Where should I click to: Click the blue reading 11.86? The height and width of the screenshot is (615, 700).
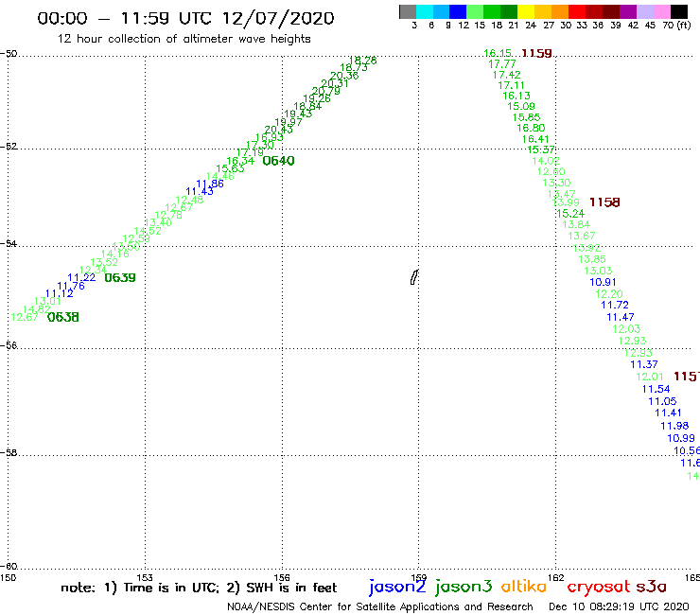[x=210, y=184]
